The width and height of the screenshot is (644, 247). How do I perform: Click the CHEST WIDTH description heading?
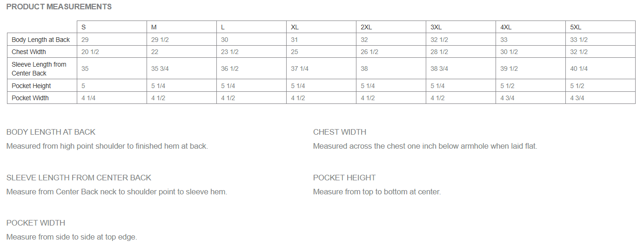(x=340, y=132)
